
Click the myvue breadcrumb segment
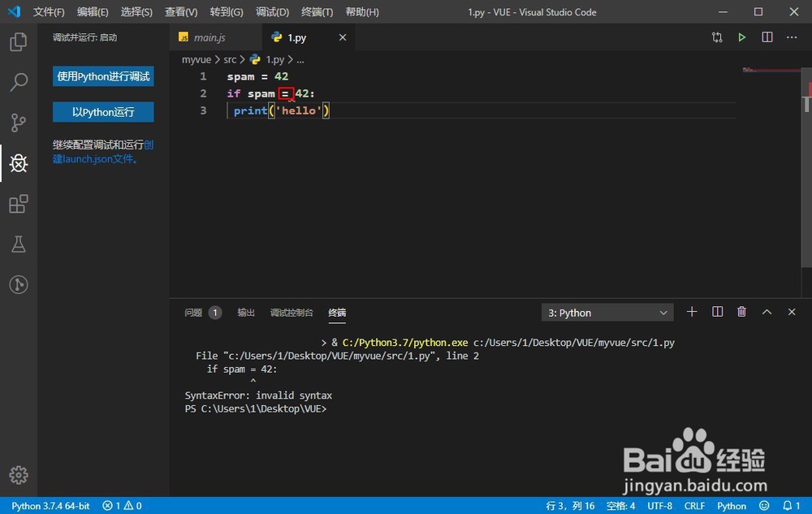click(197, 59)
